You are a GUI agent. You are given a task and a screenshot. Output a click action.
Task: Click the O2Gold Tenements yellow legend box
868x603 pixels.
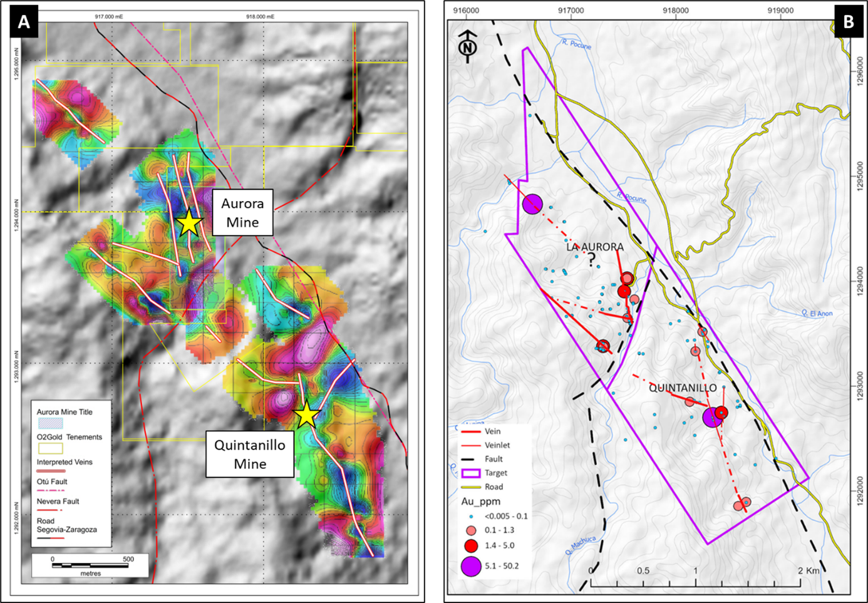click(50, 448)
